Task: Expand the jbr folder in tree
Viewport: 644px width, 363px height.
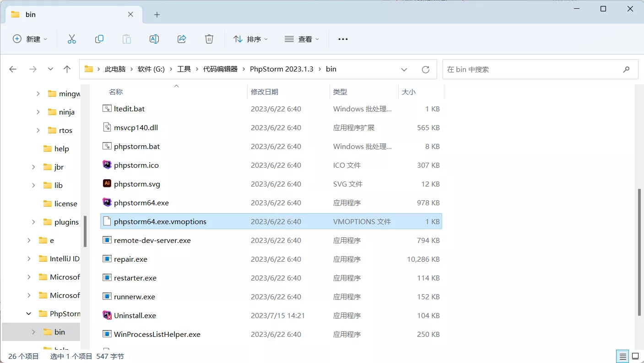Action: [x=33, y=167]
